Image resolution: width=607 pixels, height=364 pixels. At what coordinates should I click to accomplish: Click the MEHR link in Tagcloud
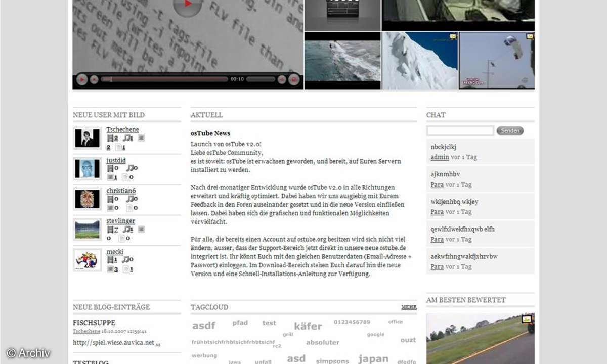409,307
